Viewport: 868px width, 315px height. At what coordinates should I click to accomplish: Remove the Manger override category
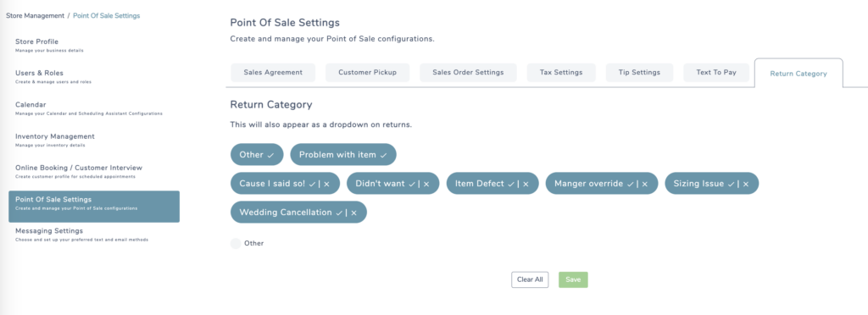645,184
